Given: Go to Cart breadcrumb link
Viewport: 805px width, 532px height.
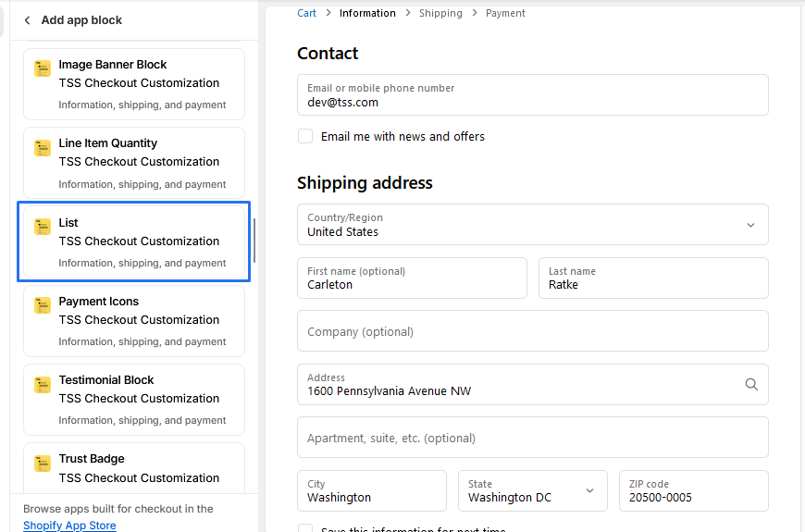Looking at the screenshot, I should click(306, 13).
